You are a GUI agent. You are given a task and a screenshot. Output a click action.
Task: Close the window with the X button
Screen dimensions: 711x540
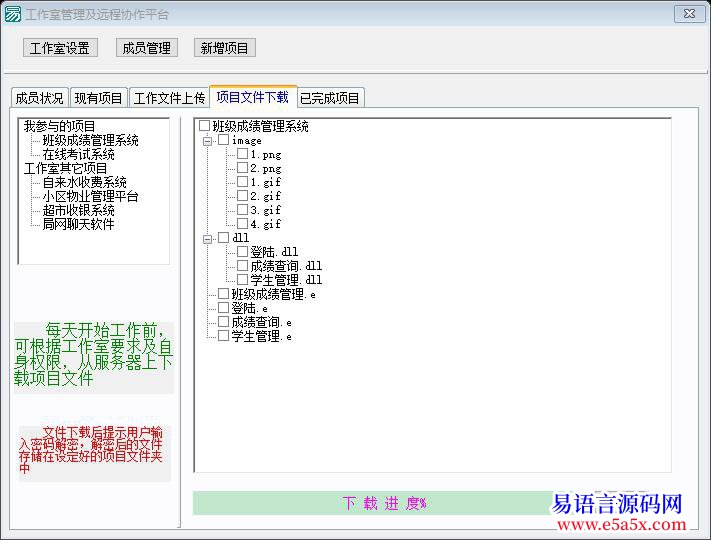point(689,14)
